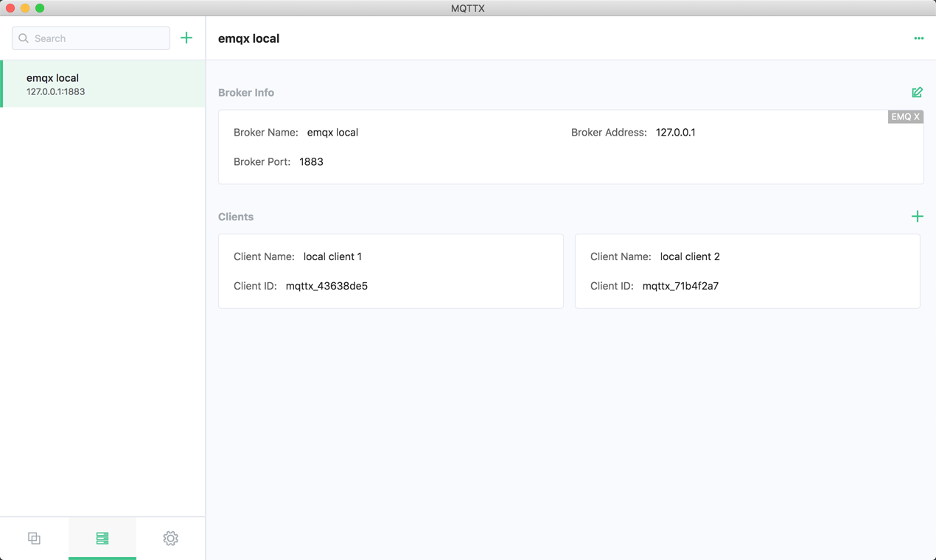Open the local client 2 card
The width and height of the screenshot is (936, 560).
pos(747,270)
